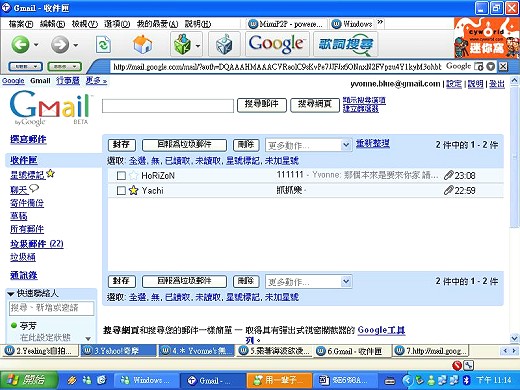Click the 重新整理 refresh link

coord(373,143)
